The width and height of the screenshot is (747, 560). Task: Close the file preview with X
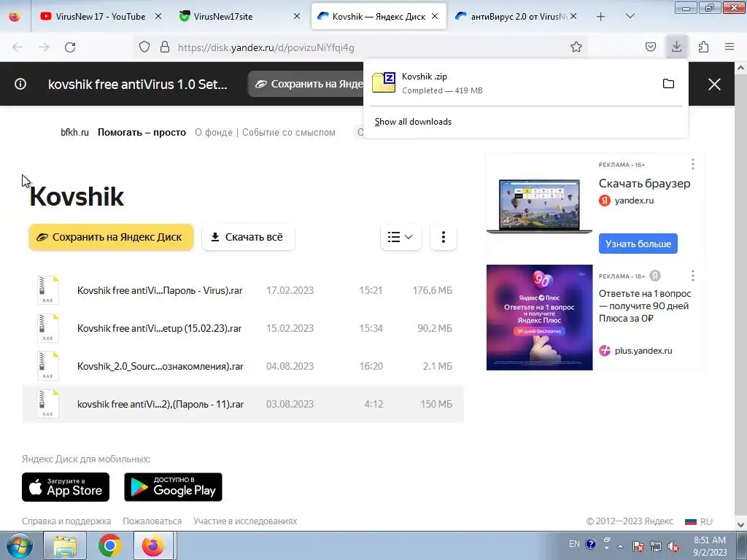click(x=714, y=85)
